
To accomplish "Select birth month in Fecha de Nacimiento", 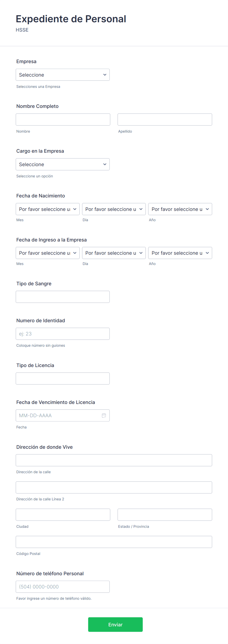I will [x=48, y=209].
